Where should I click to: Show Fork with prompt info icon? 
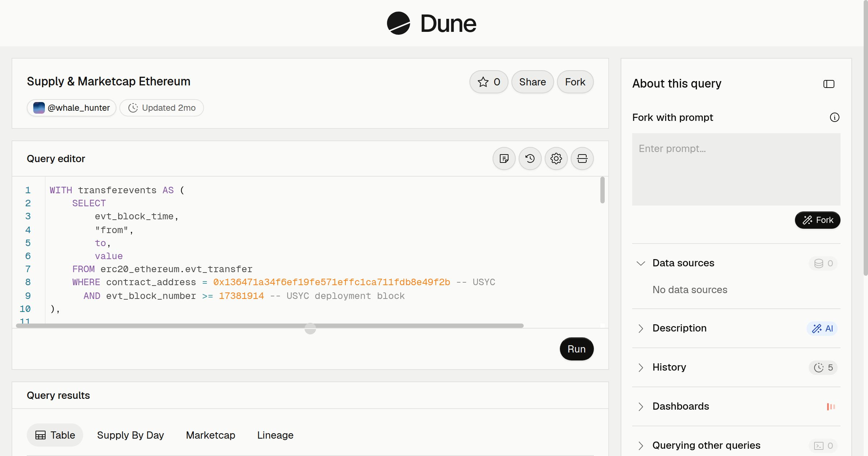coord(834,117)
